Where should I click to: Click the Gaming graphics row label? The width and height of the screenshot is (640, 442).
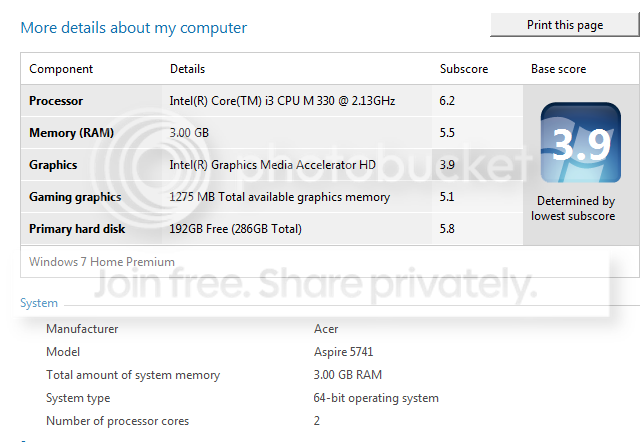[75, 197]
